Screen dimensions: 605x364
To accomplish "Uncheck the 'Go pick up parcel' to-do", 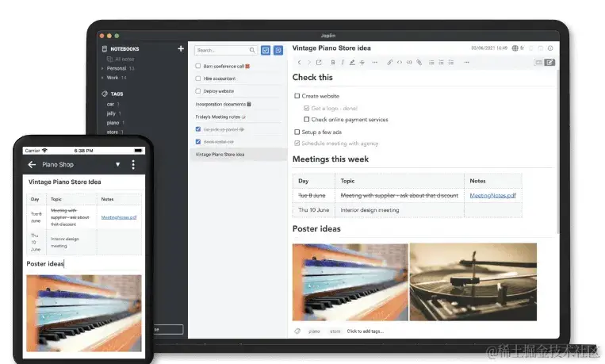I will coord(198,129).
